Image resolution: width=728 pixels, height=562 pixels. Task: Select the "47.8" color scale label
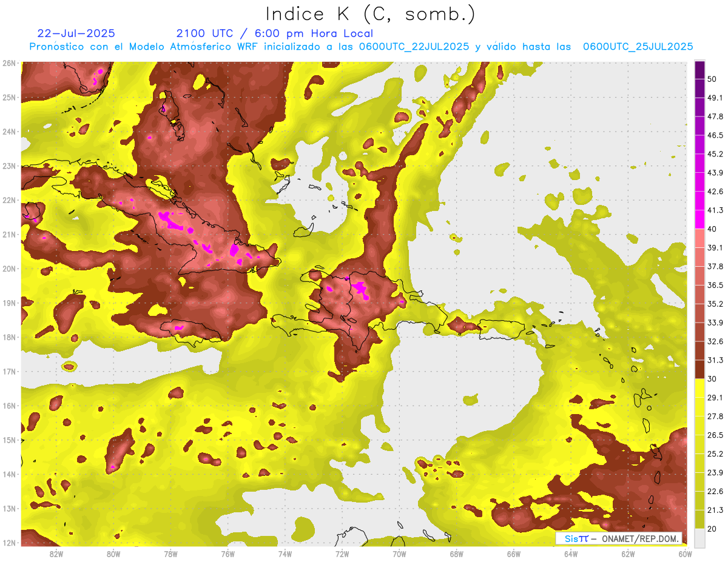(715, 116)
